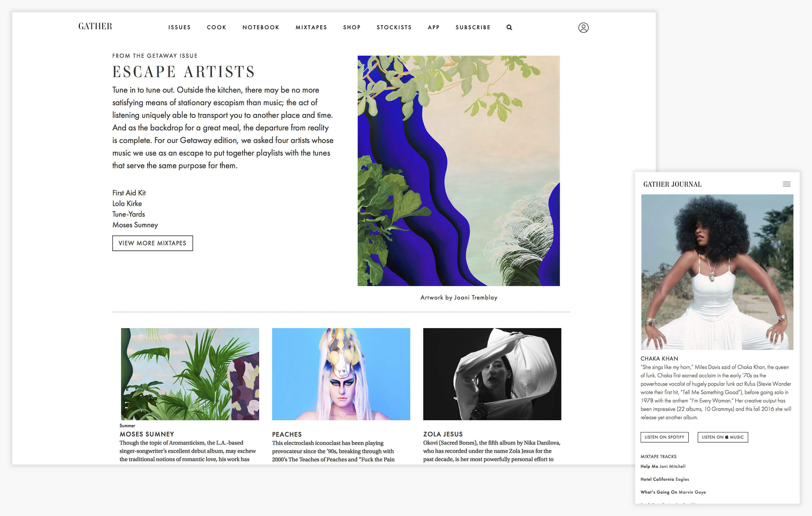
Task: Click the GATHER JOURNAL mobile logo
Action: tap(672, 184)
